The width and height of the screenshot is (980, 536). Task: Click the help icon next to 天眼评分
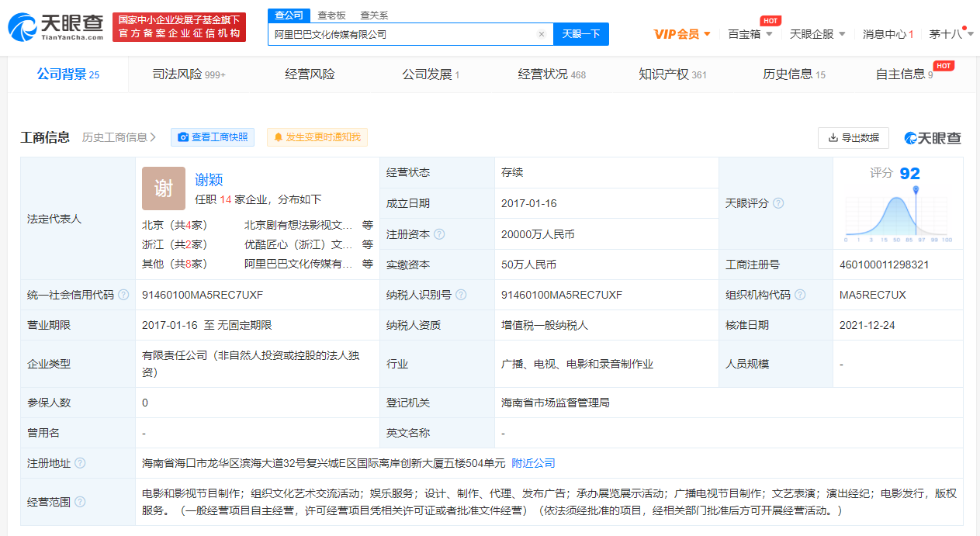coord(778,203)
